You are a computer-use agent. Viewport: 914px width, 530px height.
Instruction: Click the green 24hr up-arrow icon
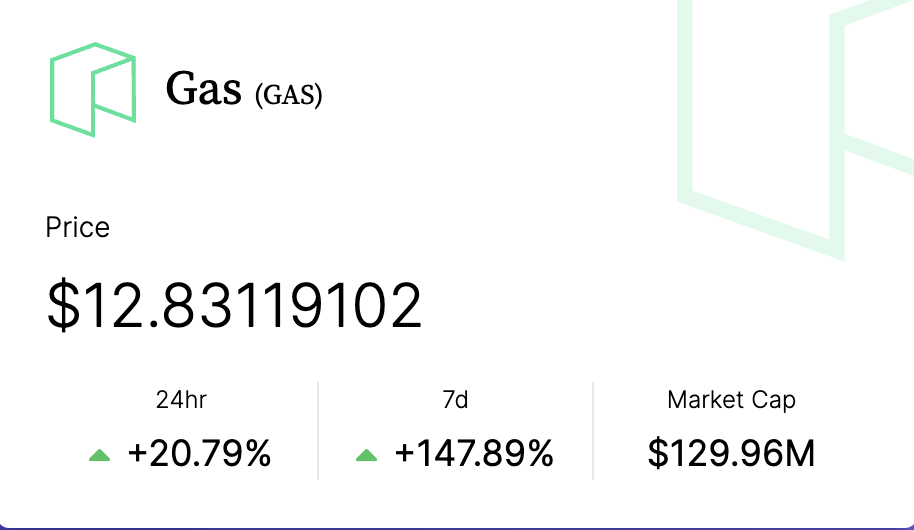(99, 455)
